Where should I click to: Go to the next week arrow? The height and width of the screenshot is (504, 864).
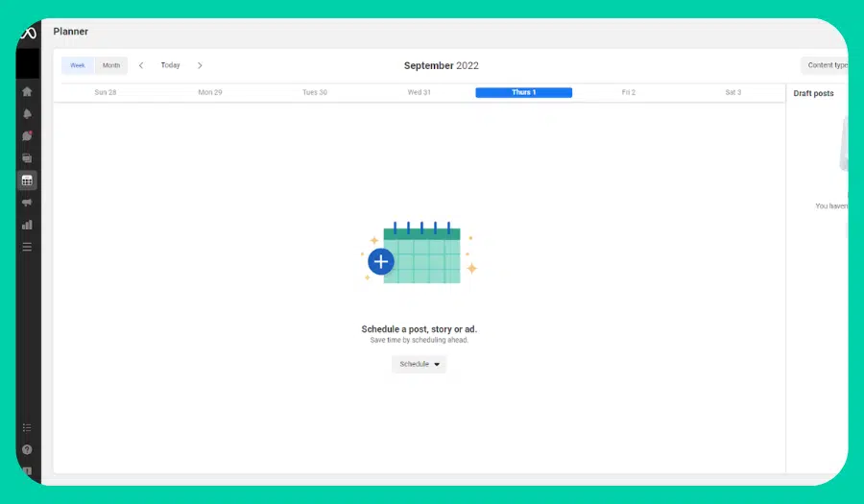coord(200,65)
